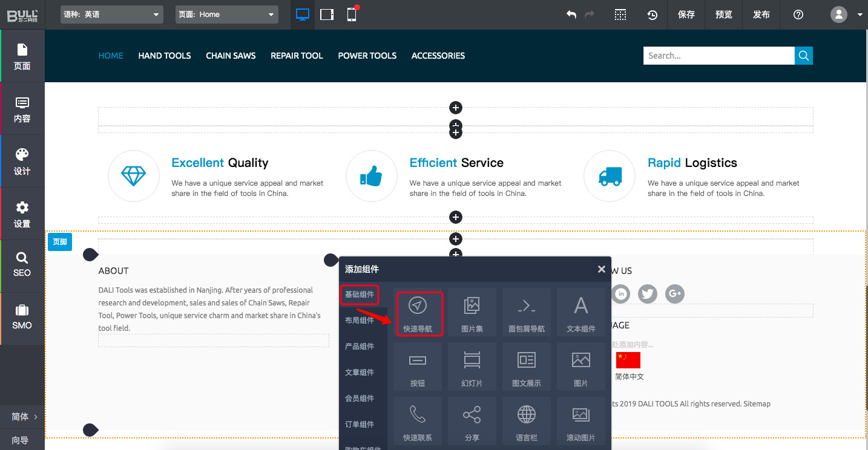Select desktop view mode
Image resolution: width=868 pixels, height=450 pixels.
[x=303, y=15]
